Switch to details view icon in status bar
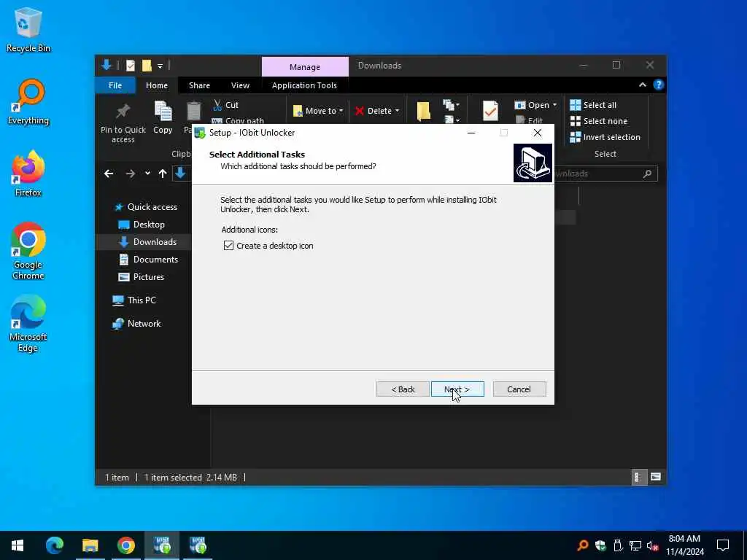The height and width of the screenshot is (560, 747). point(638,477)
